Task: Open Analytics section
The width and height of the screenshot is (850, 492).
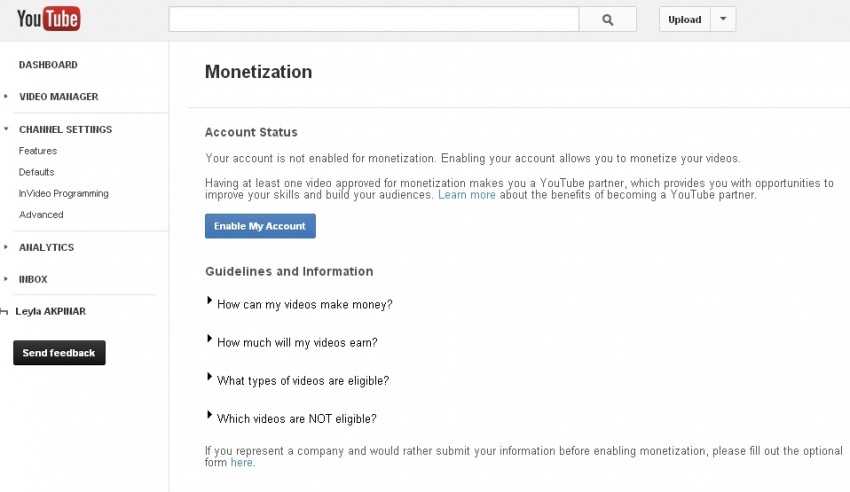Action: pyautogui.click(x=46, y=247)
